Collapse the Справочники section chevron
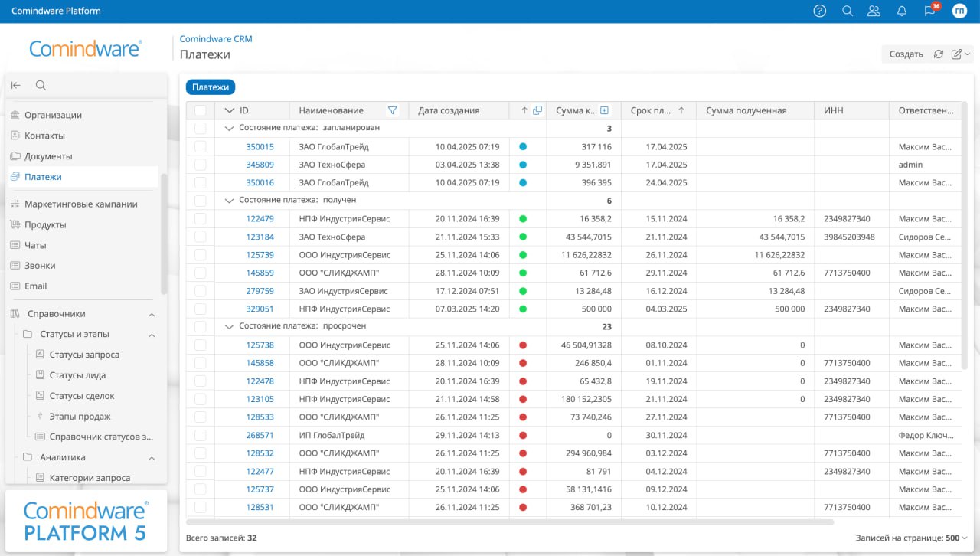The width and height of the screenshot is (980, 556). 152,314
